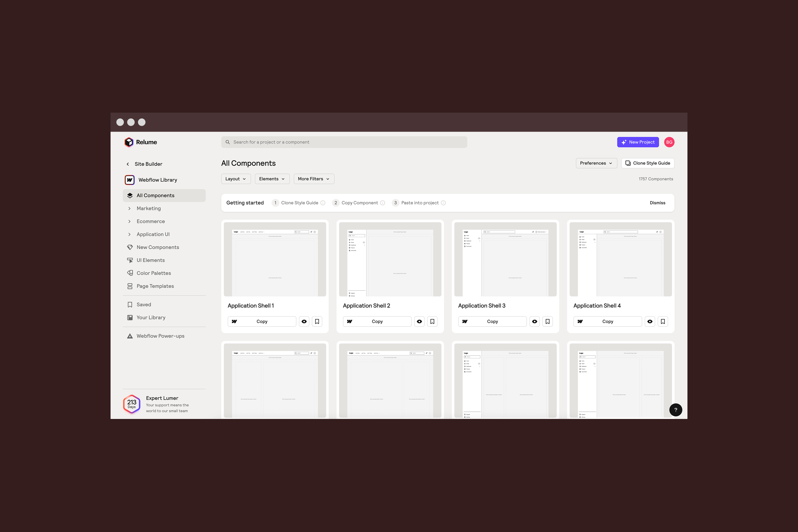Open Color Palettes swatch icon
Image resolution: width=798 pixels, height=532 pixels.
tap(130, 273)
